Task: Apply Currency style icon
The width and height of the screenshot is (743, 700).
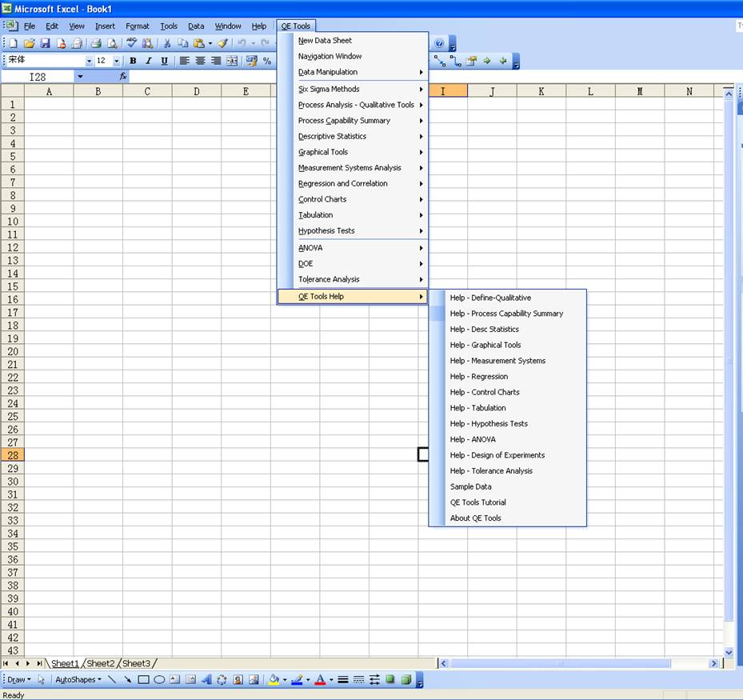Action: click(252, 61)
